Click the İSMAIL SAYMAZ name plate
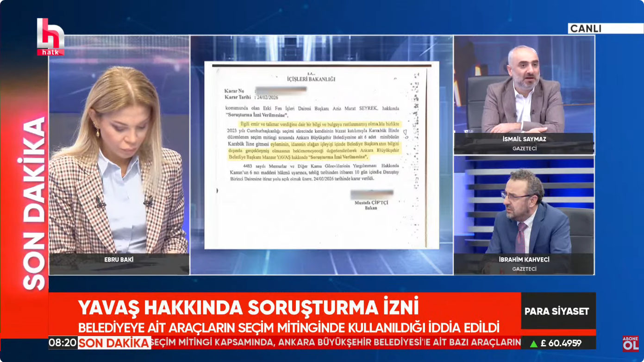This screenshot has width=644, height=362. tap(525, 139)
